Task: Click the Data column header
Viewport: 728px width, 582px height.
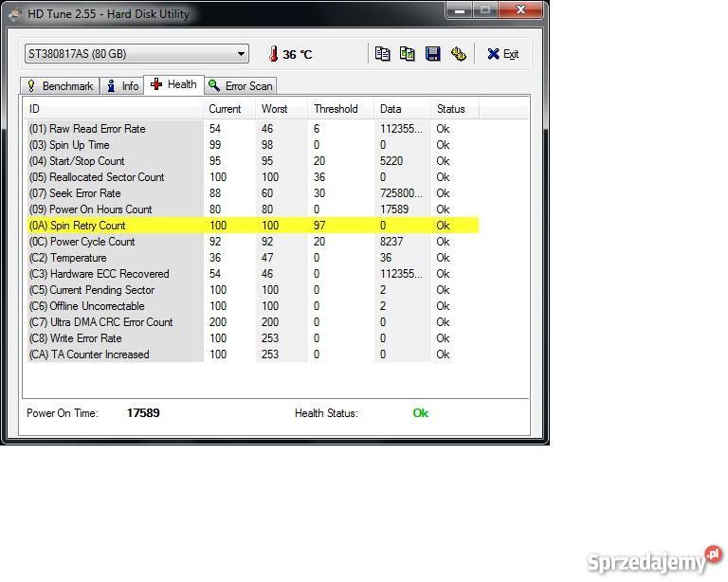Action: [403, 109]
